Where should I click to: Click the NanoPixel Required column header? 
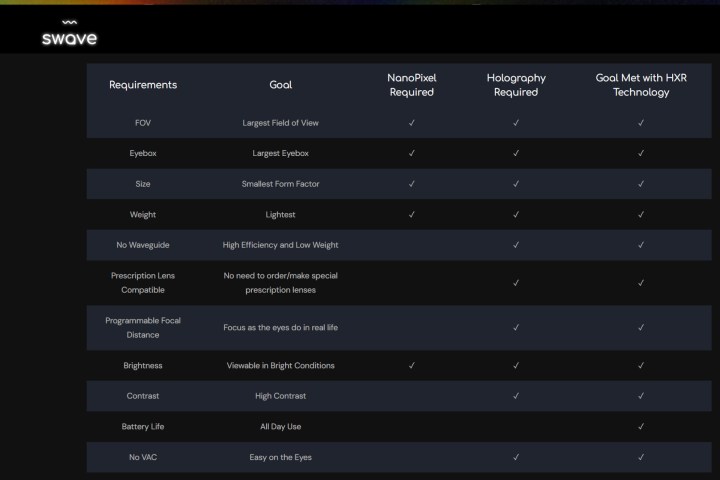pyautogui.click(x=411, y=85)
